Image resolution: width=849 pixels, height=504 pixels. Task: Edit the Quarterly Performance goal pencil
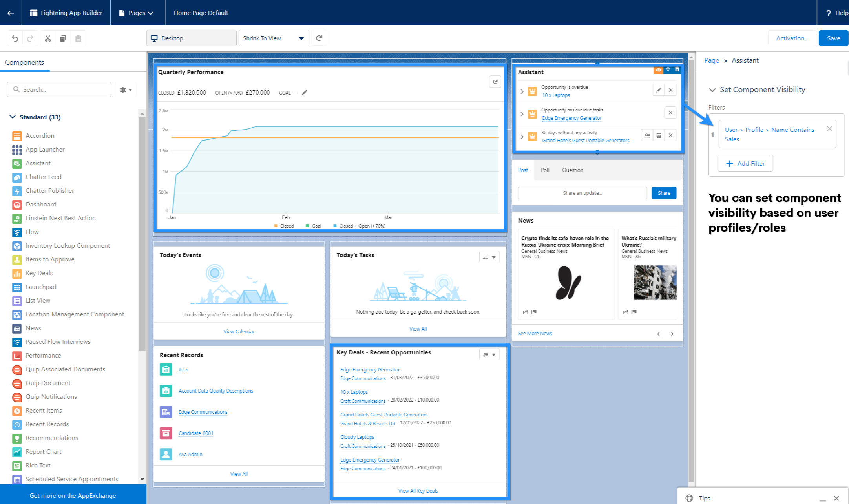(305, 93)
